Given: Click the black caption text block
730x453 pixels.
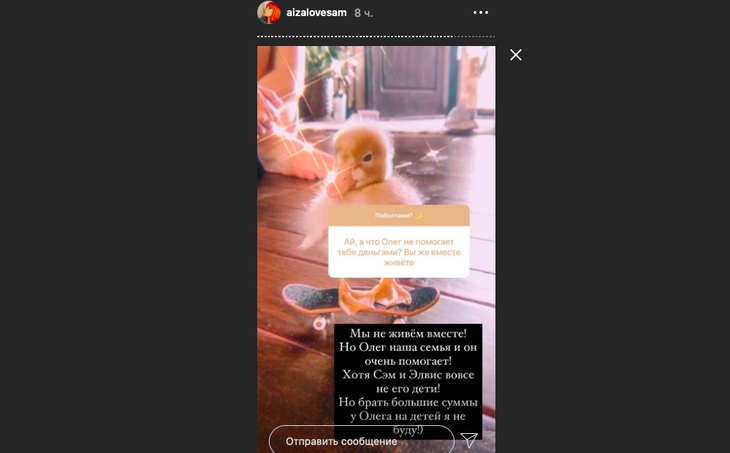Looking at the screenshot, I should point(408,381).
